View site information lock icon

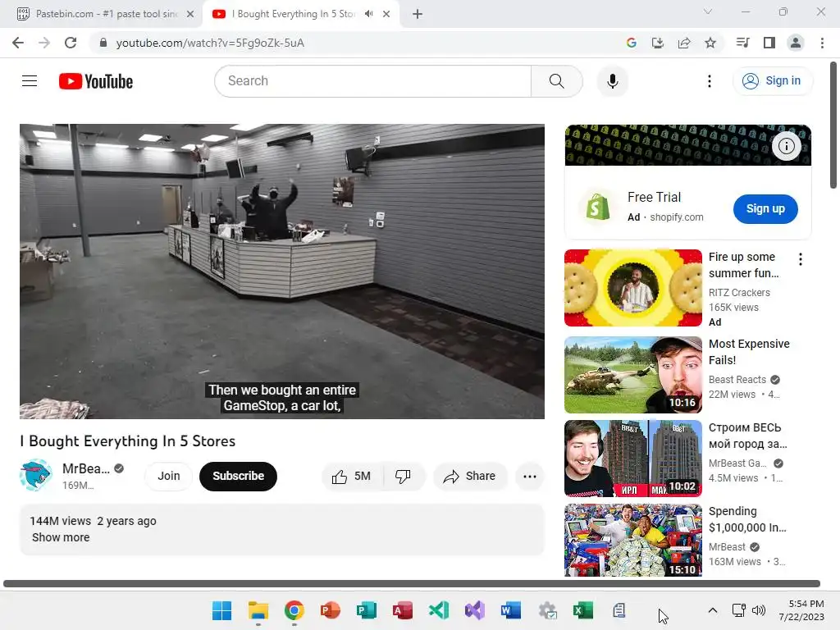(103, 43)
